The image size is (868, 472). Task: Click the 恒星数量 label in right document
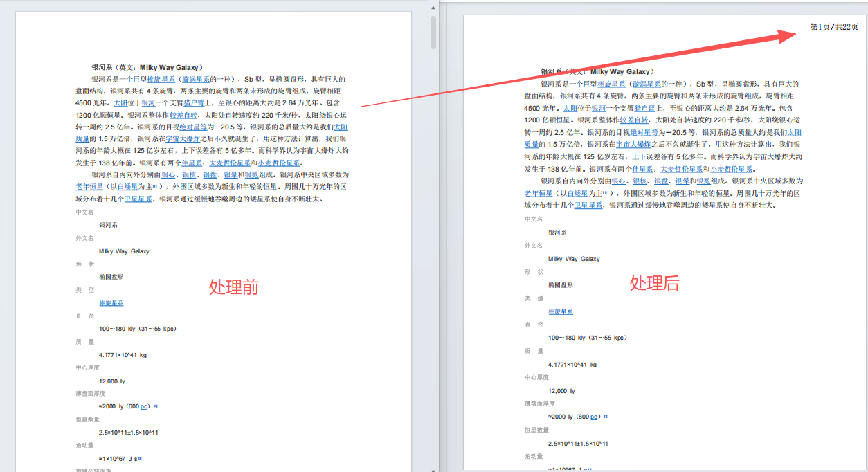537,430
